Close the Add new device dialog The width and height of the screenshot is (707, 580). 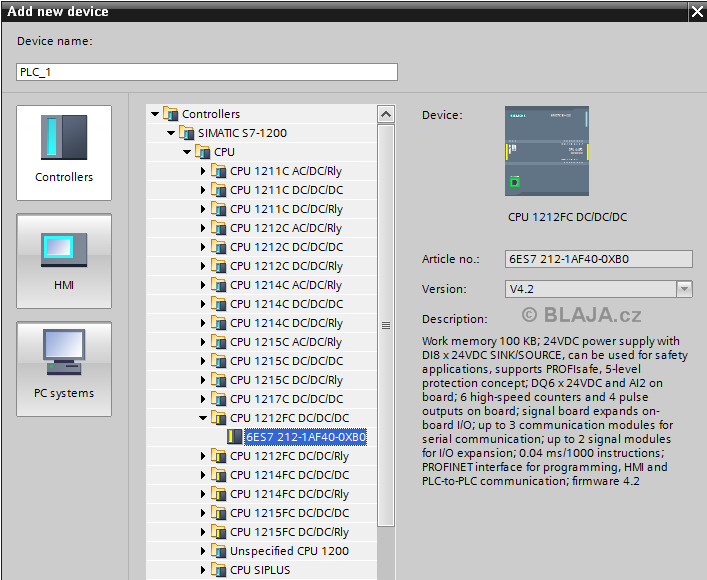pos(697,12)
